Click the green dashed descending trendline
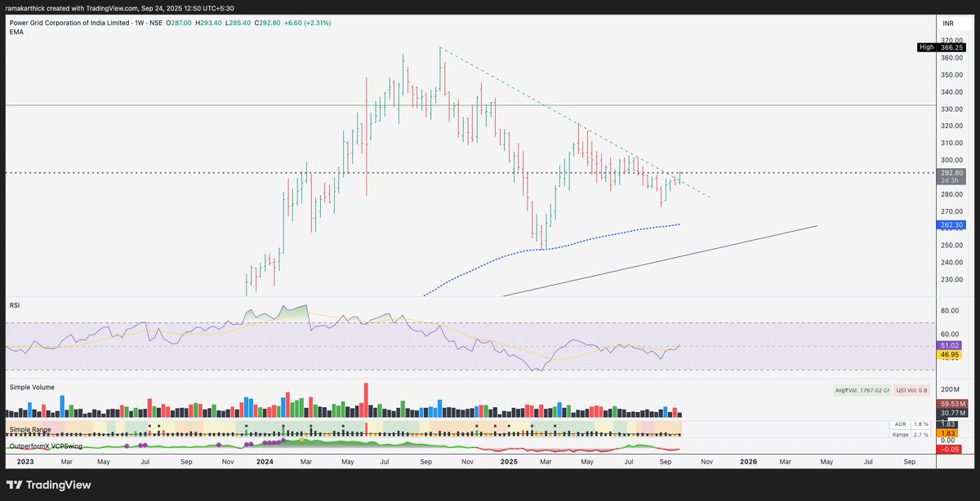 pos(575,122)
